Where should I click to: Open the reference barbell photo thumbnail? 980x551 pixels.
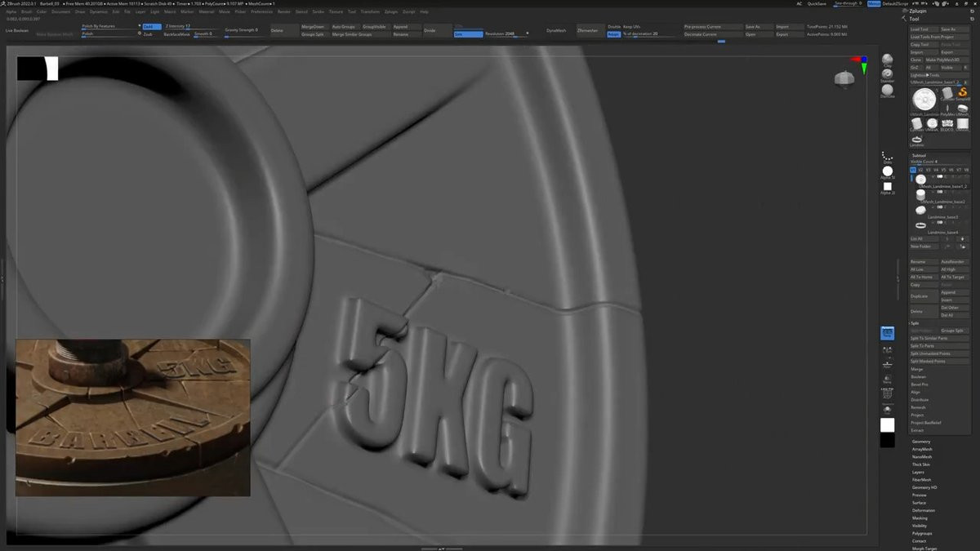click(x=133, y=417)
